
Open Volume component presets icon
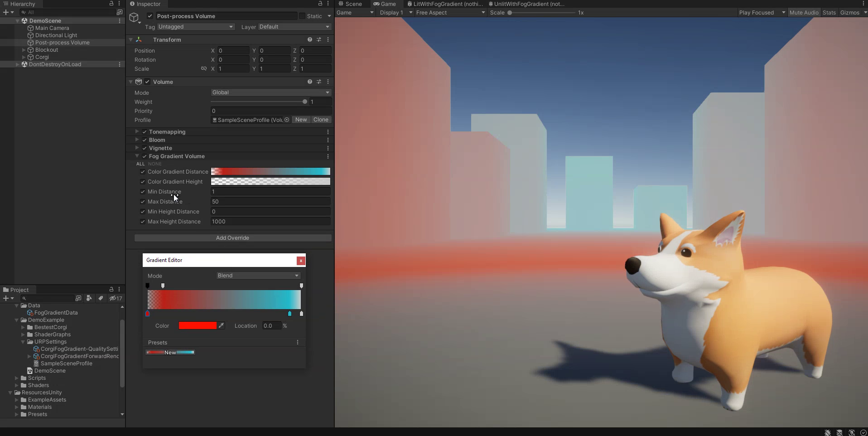tap(319, 82)
